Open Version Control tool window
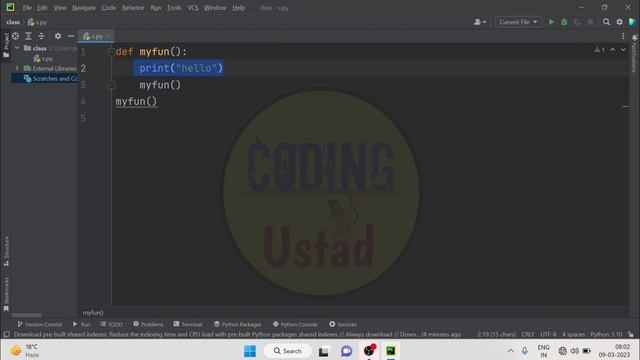Image resolution: width=640 pixels, height=360 pixels. point(40,324)
